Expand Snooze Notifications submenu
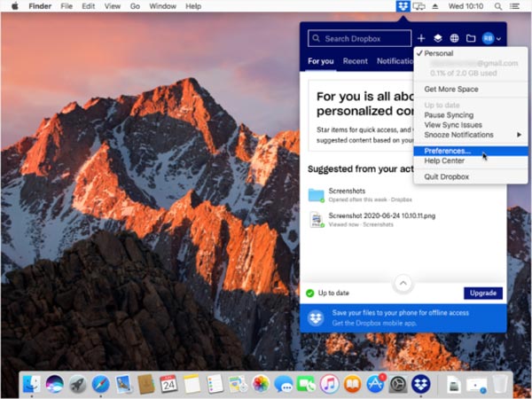Image resolution: width=532 pixels, height=399 pixels. pyautogui.click(x=471, y=135)
